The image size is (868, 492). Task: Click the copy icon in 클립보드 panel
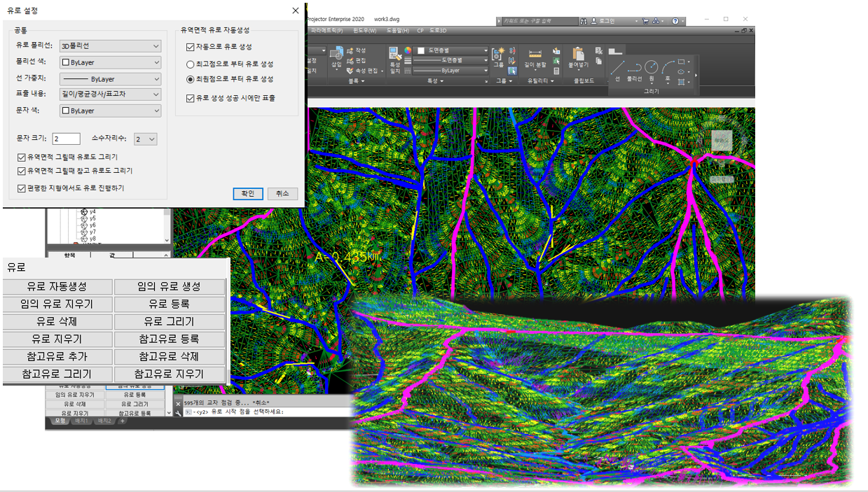click(599, 60)
